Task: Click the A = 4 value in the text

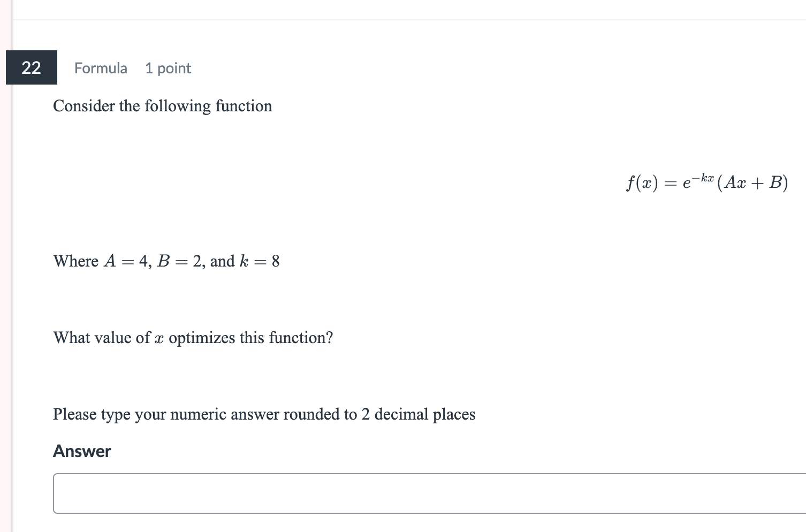Action: [126, 261]
